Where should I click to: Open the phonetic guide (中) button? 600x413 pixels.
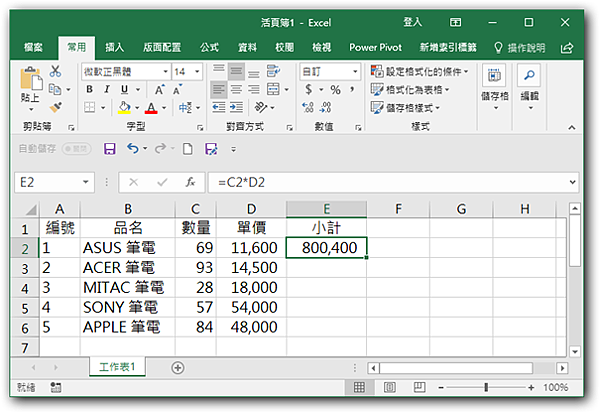pos(186,108)
